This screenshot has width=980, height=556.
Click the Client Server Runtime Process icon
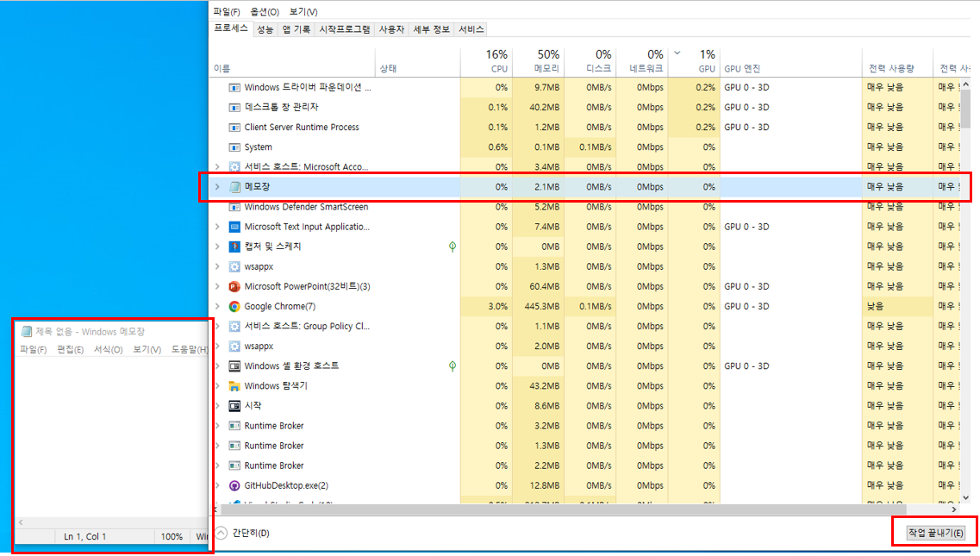point(234,128)
